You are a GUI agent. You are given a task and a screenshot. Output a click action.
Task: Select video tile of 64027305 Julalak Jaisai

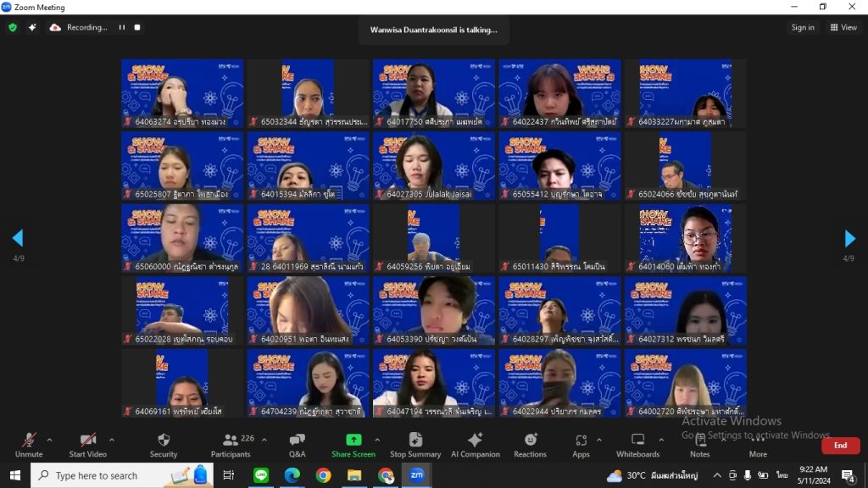pyautogui.click(x=433, y=165)
